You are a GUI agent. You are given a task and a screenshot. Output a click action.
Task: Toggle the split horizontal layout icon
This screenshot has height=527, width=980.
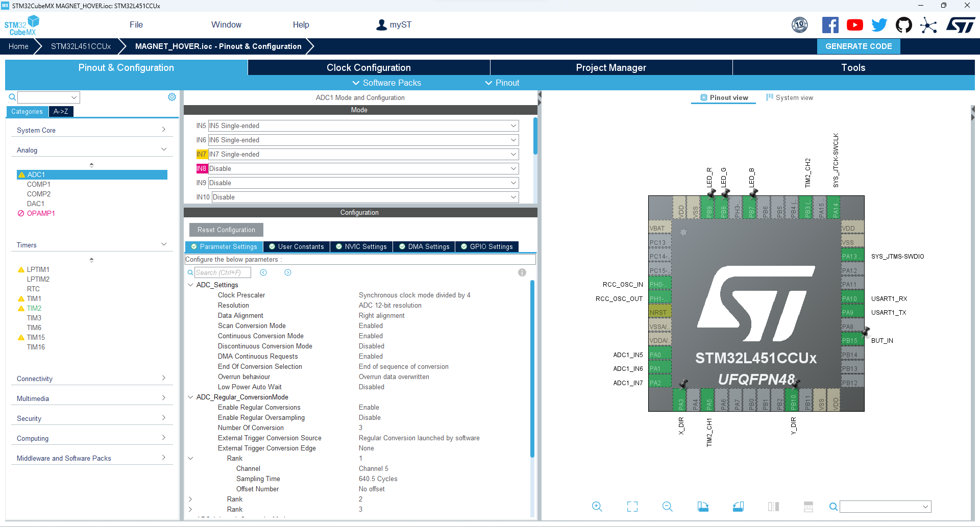coord(808,506)
